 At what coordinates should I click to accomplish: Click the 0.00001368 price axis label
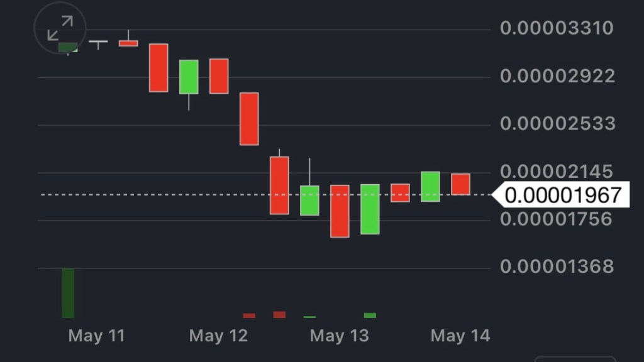[x=556, y=266]
